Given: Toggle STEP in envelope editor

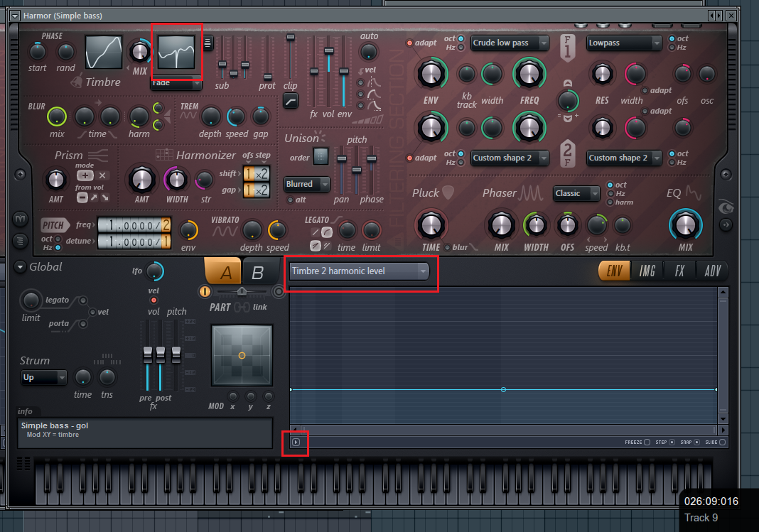Looking at the screenshot, I should click(x=672, y=442).
